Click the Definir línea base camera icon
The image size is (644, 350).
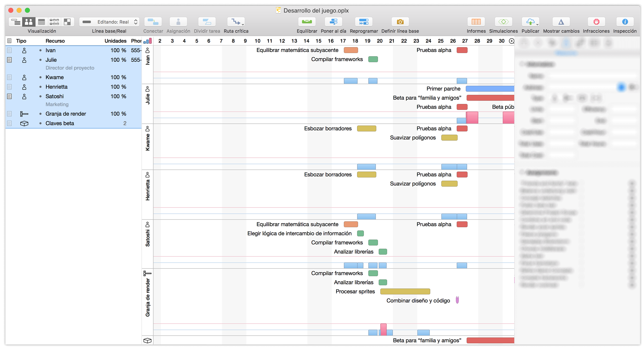400,22
